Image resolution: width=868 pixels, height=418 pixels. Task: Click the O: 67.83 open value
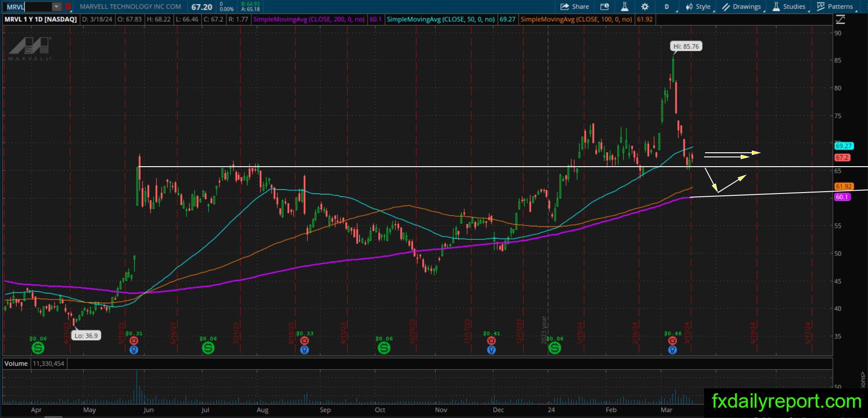coord(129,19)
